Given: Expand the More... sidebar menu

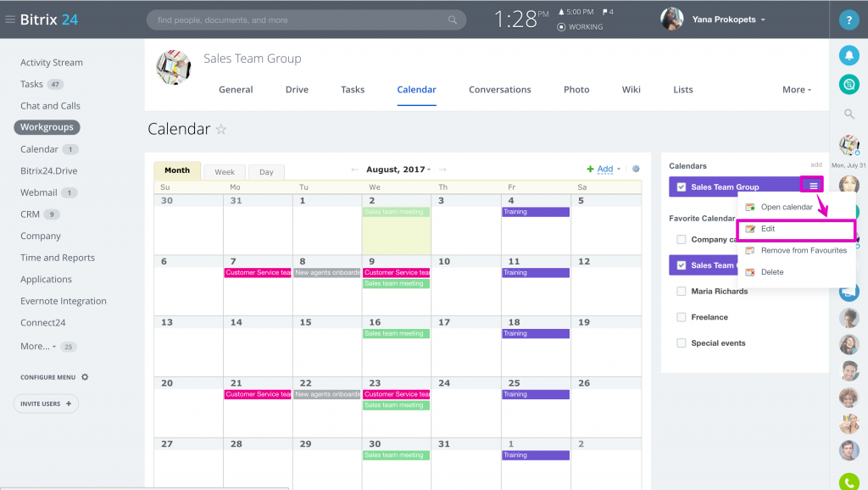Looking at the screenshot, I should tap(37, 346).
